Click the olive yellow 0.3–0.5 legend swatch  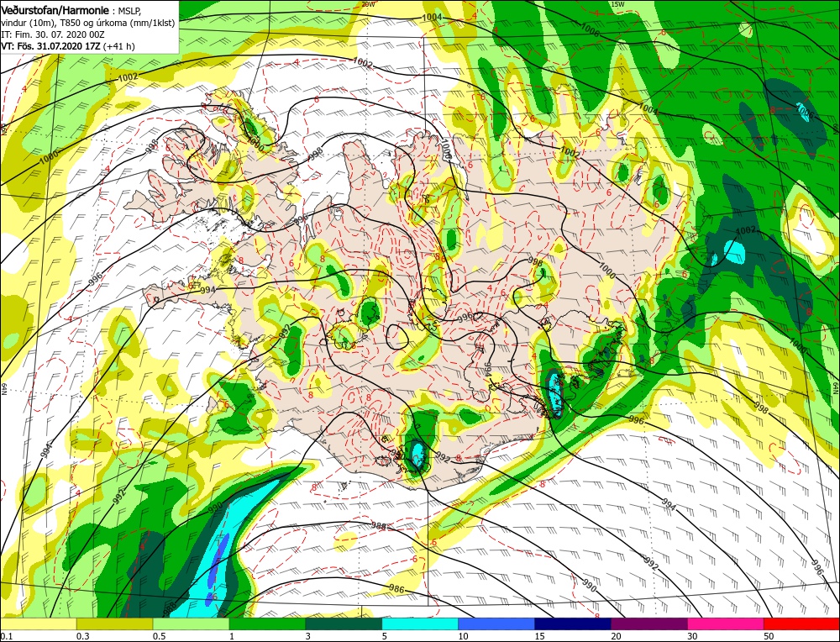coord(114,624)
